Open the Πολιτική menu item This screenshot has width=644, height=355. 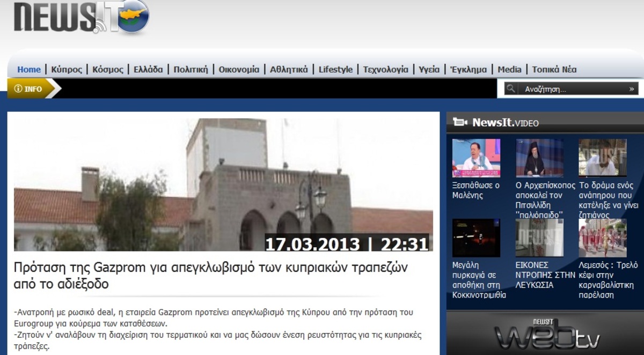(191, 69)
